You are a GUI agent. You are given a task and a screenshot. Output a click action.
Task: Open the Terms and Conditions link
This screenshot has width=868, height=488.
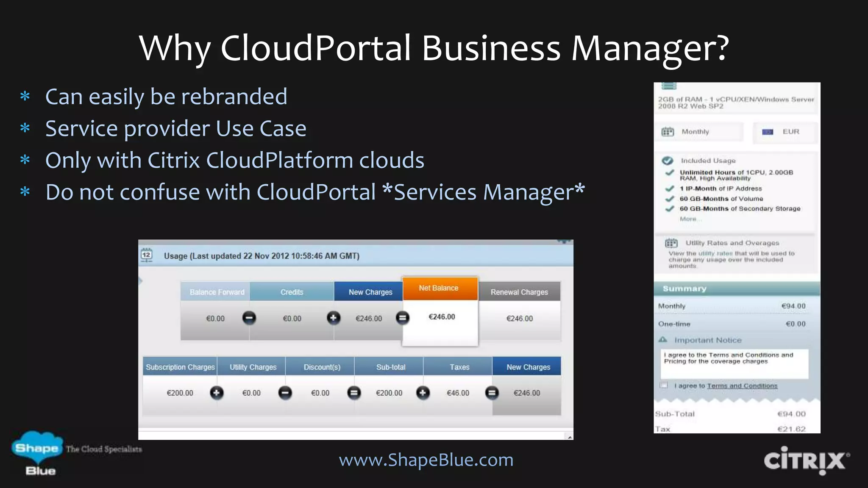742,386
